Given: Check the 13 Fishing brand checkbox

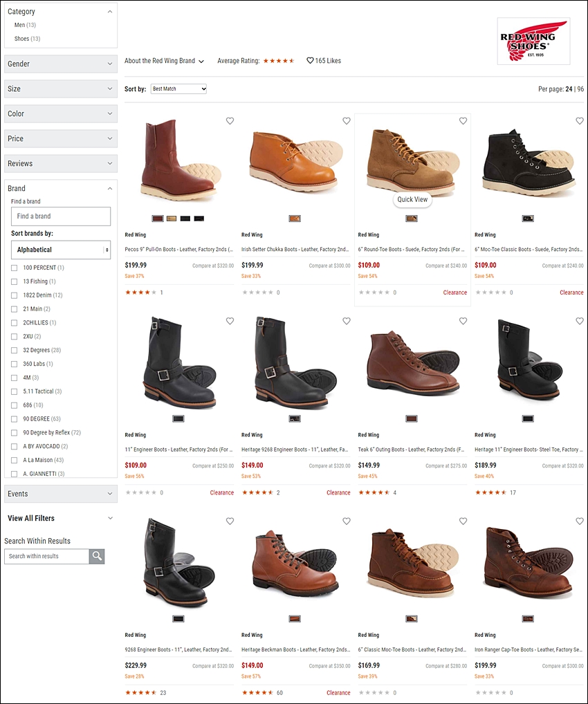Looking at the screenshot, I should pos(15,281).
